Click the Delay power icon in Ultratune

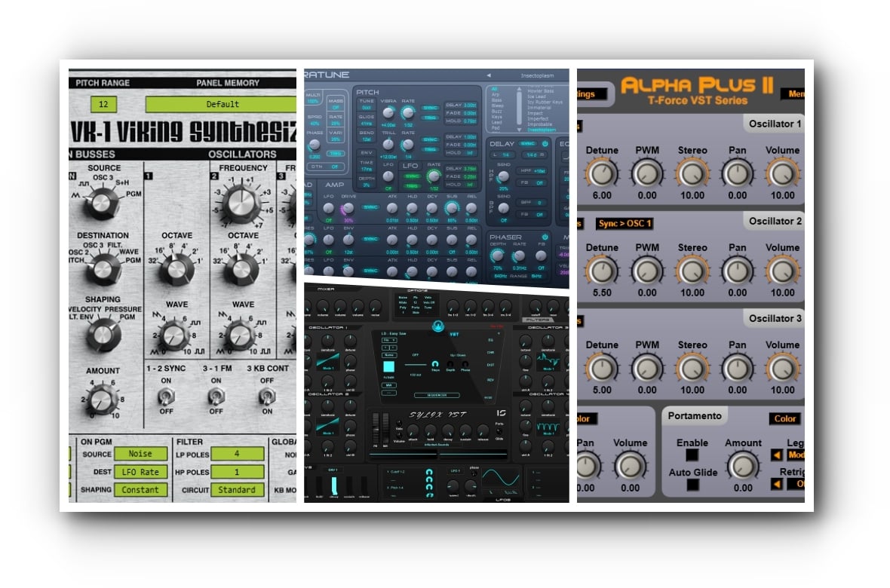click(x=544, y=143)
